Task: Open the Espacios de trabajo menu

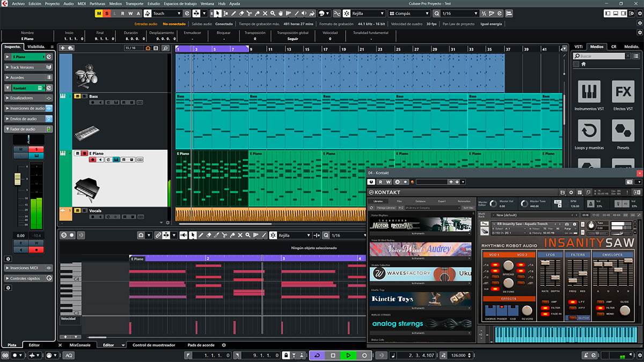Action: click(x=180, y=3)
